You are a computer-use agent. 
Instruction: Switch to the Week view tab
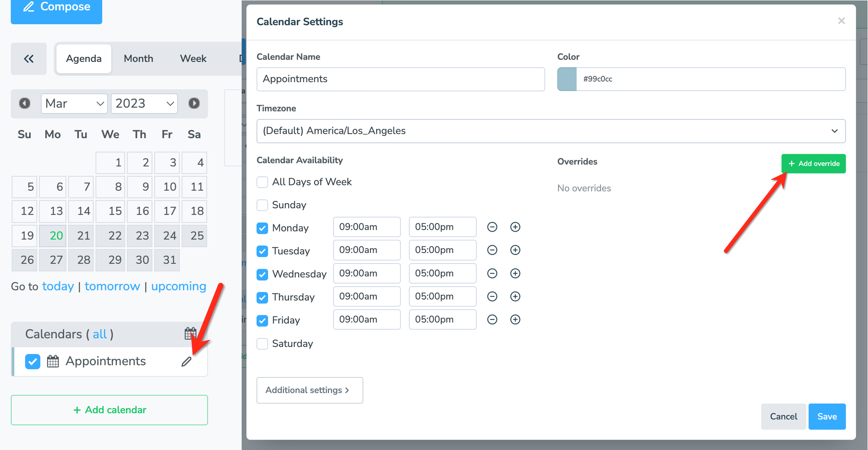coord(193,58)
